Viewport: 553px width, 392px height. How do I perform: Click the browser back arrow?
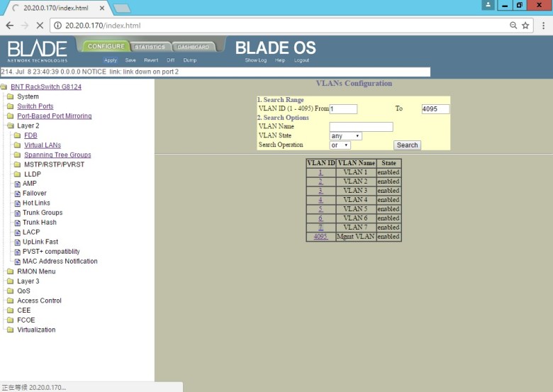coord(9,25)
